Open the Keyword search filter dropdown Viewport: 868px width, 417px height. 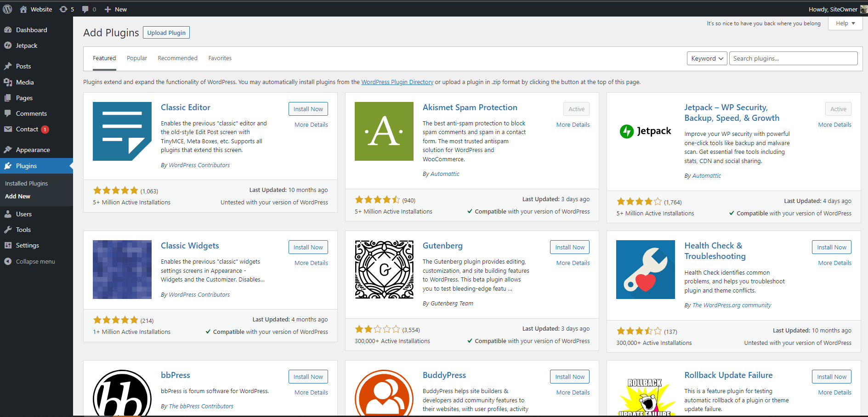tap(706, 58)
